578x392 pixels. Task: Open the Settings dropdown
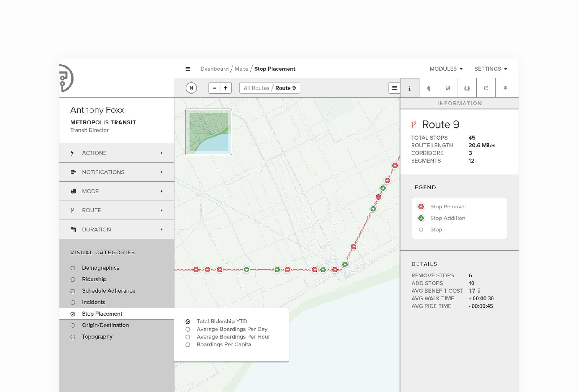click(491, 69)
